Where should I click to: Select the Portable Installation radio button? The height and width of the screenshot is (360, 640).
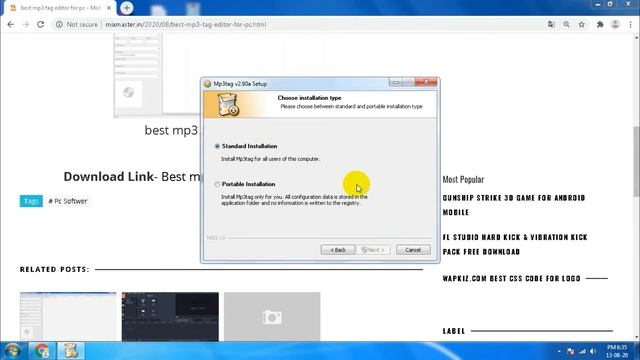tap(217, 184)
